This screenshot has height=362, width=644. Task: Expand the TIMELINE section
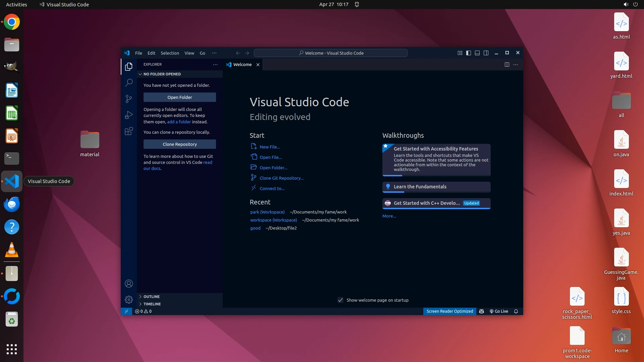tap(152, 304)
